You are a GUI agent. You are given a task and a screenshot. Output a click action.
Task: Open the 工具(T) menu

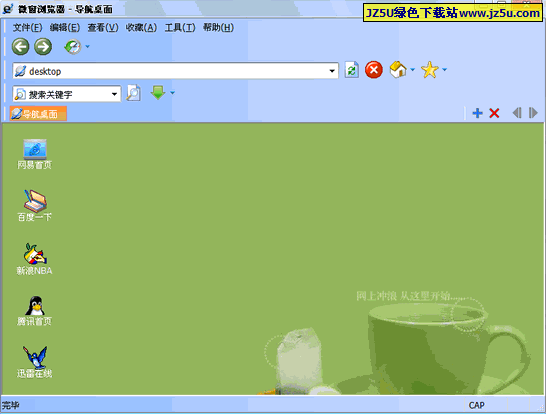(x=180, y=28)
